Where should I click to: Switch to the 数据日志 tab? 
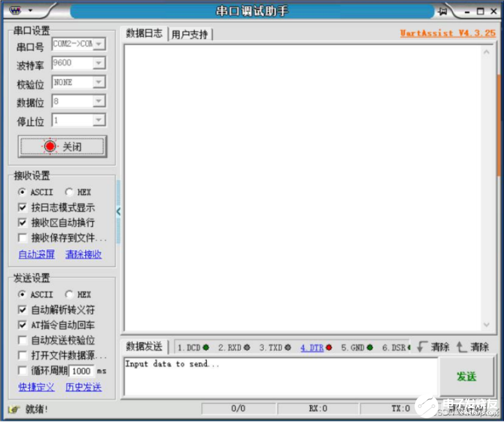(145, 34)
